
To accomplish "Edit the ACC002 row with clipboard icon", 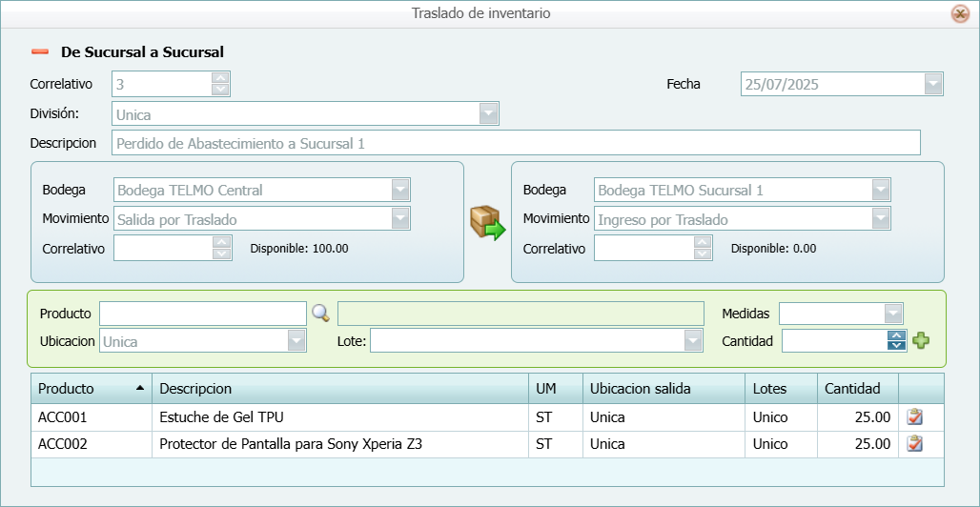I will (915, 443).
